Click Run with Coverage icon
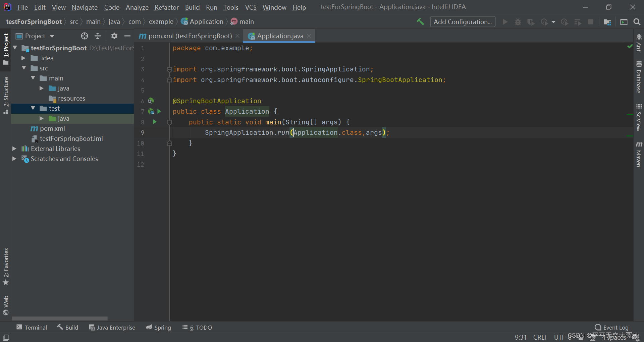 tap(531, 22)
